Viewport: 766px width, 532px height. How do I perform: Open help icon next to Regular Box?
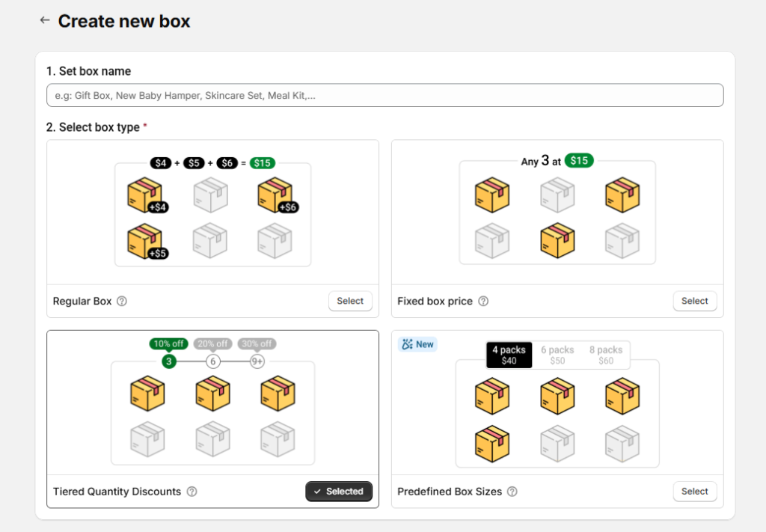(122, 302)
